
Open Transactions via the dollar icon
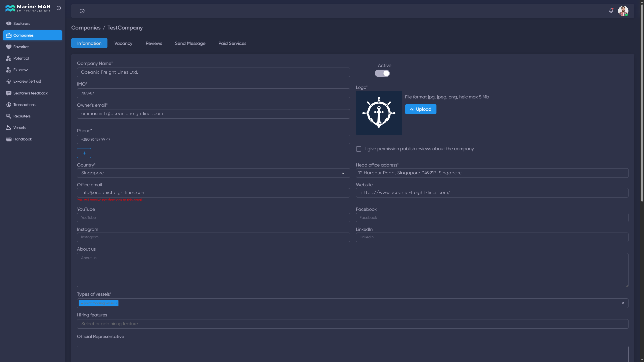pos(9,105)
